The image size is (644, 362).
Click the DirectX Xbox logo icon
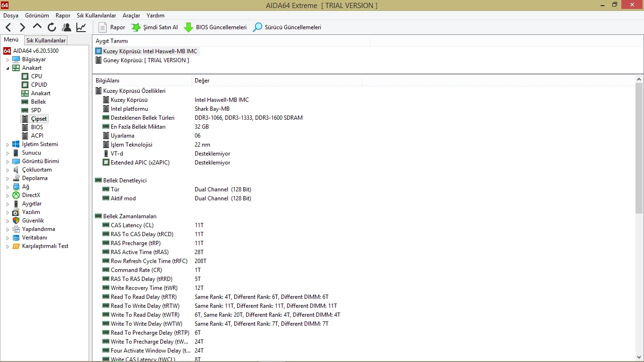(x=16, y=195)
